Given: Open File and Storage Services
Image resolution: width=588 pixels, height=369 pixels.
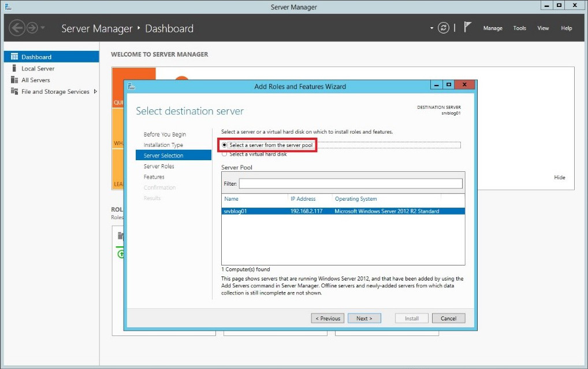Looking at the screenshot, I should (x=55, y=91).
